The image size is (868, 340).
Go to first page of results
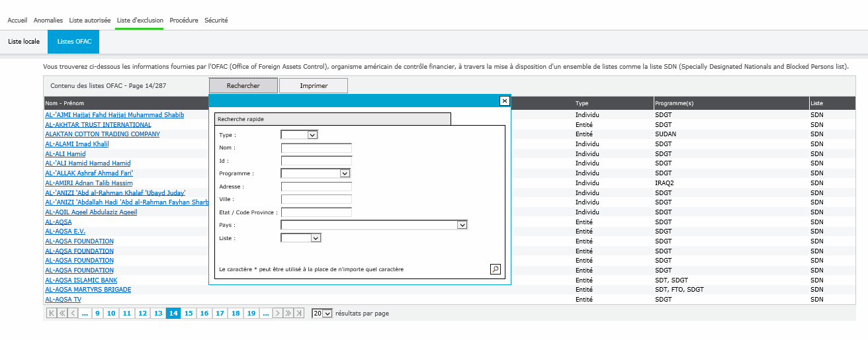pos(51,314)
